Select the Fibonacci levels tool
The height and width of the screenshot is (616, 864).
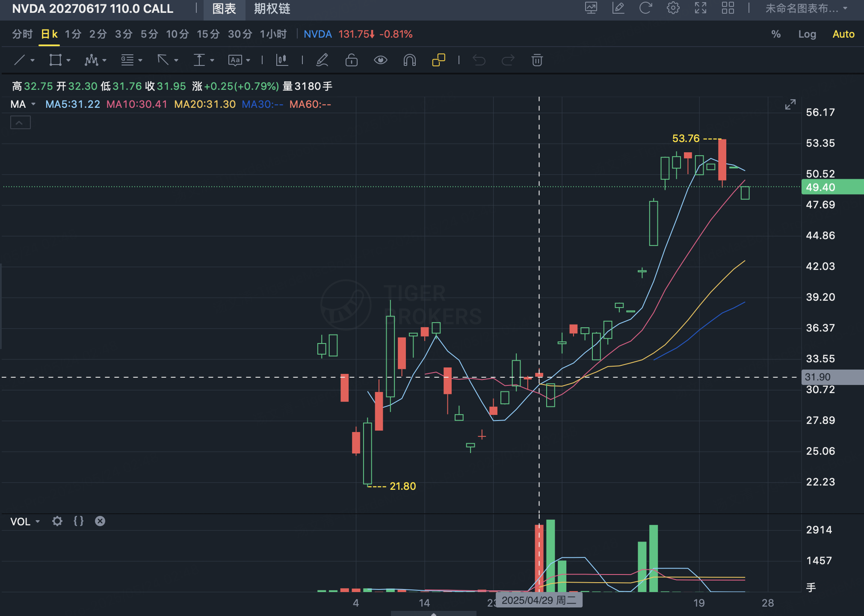127,60
